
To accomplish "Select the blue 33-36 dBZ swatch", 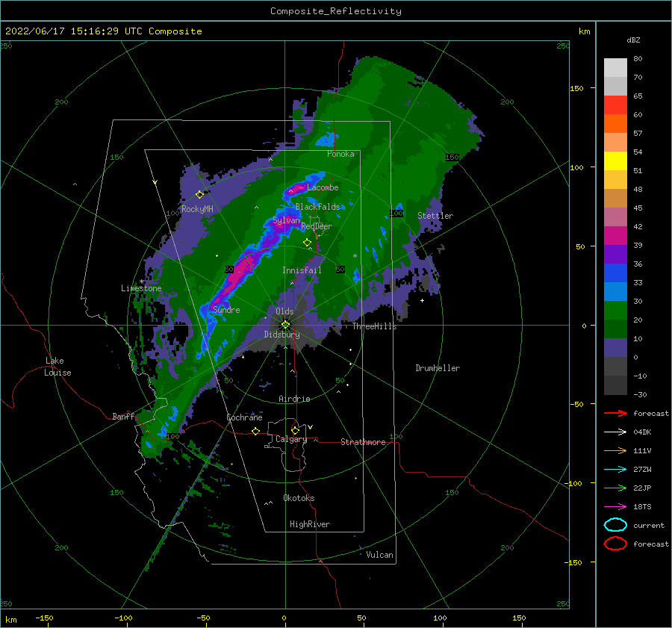I will [x=615, y=273].
